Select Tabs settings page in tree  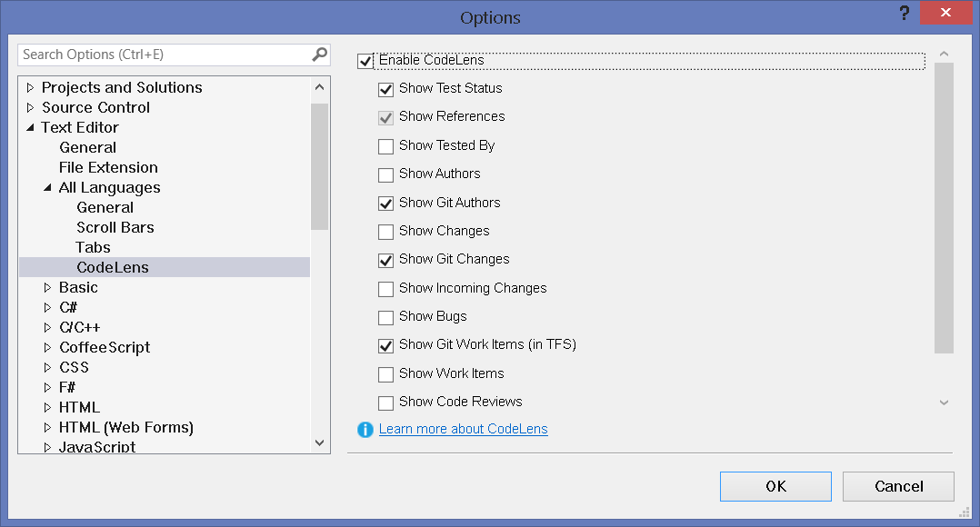pos(93,247)
